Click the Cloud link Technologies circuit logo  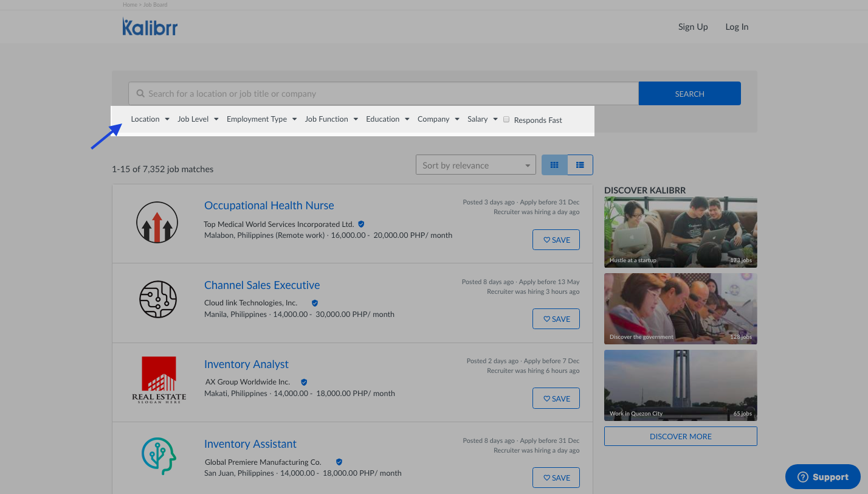pyautogui.click(x=158, y=299)
